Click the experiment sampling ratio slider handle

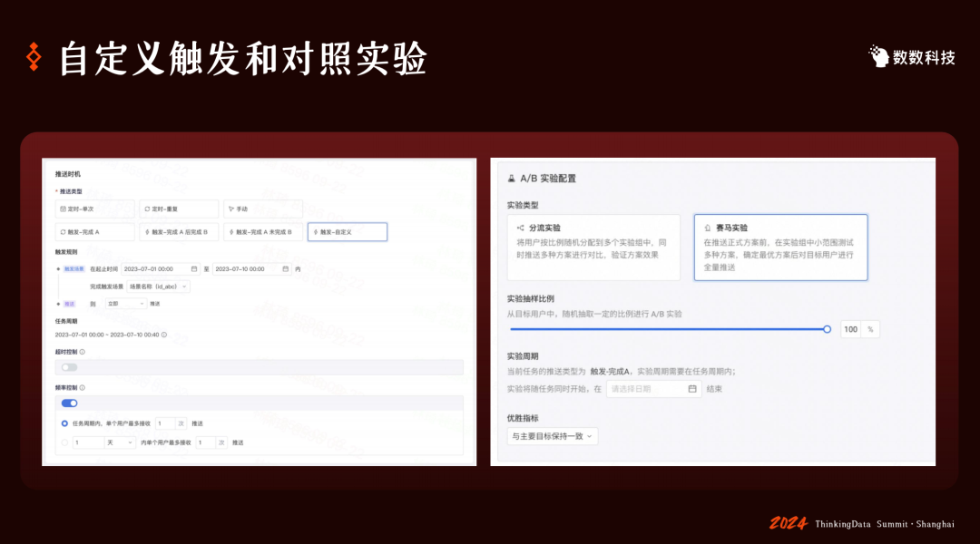coord(827,329)
